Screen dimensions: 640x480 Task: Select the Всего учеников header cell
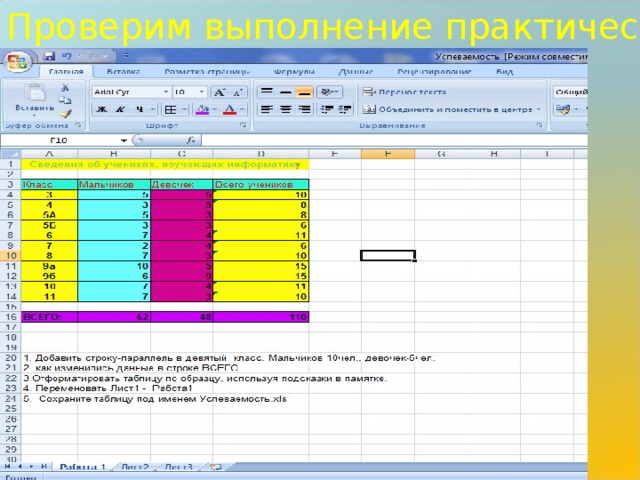pyautogui.click(x=261, y=184)
